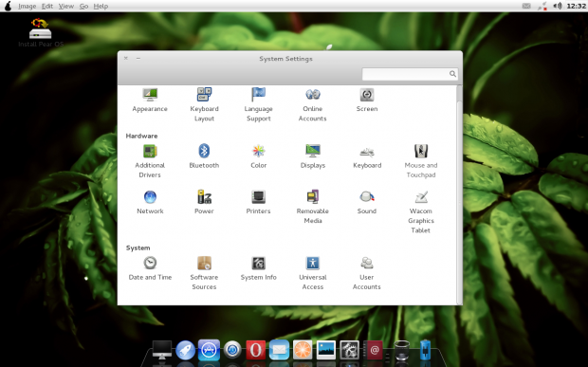This screenshot has width=588, height=367.
Task: Open Keyboard hardware settings
Action: click(x=367, y=156)
